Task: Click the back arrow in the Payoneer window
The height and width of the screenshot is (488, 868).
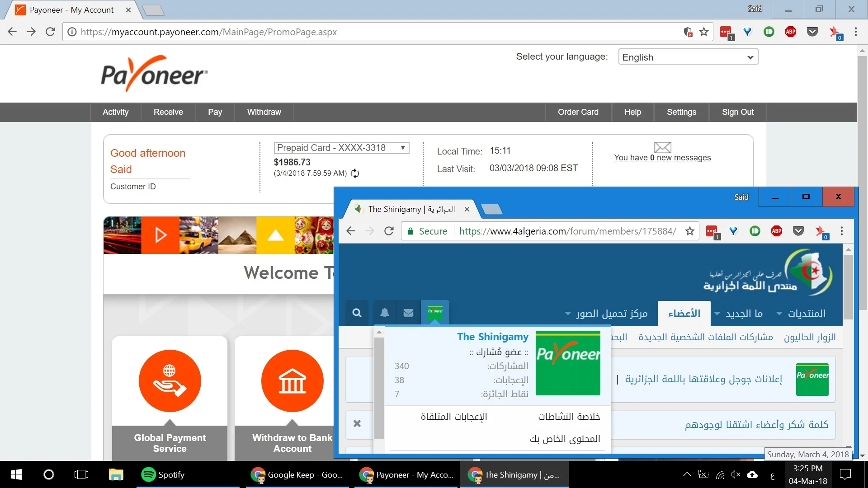Action: (x=12, y=32)
